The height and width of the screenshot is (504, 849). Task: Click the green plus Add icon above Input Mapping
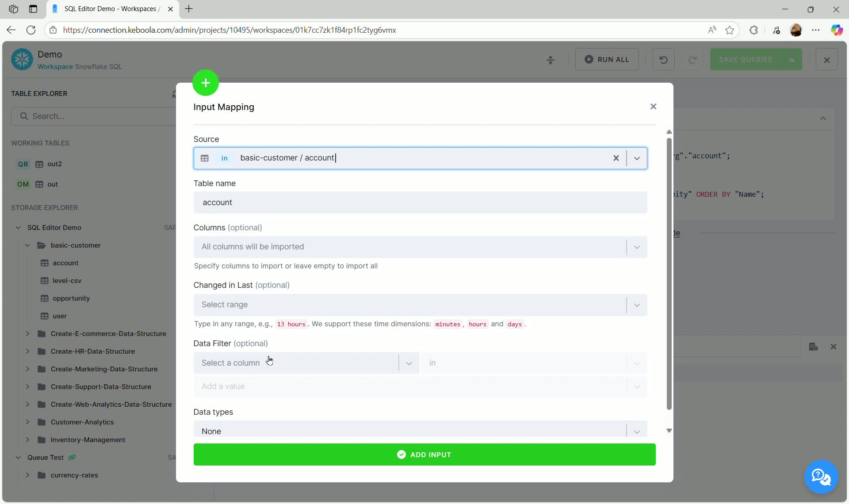(x=205, y=82)
